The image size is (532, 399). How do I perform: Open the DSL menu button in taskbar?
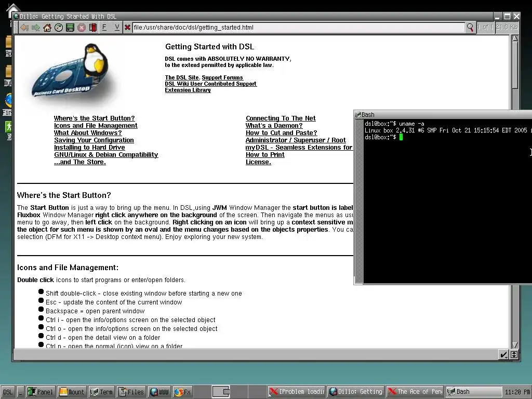(x=7, y=392)
